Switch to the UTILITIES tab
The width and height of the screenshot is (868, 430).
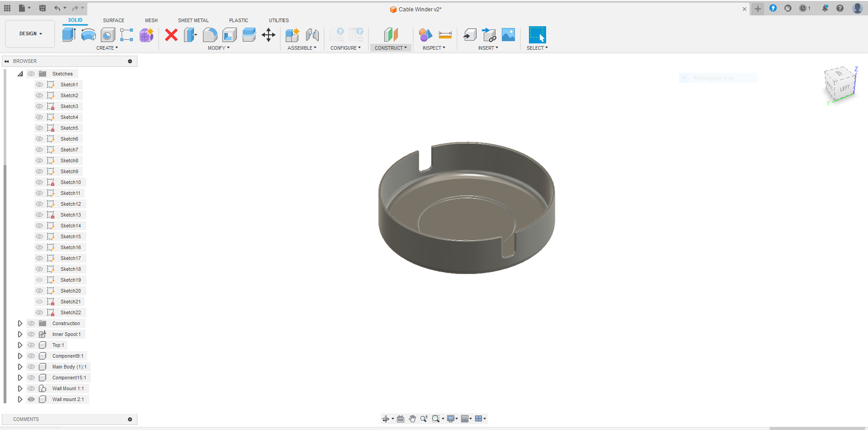click(279, 20)
